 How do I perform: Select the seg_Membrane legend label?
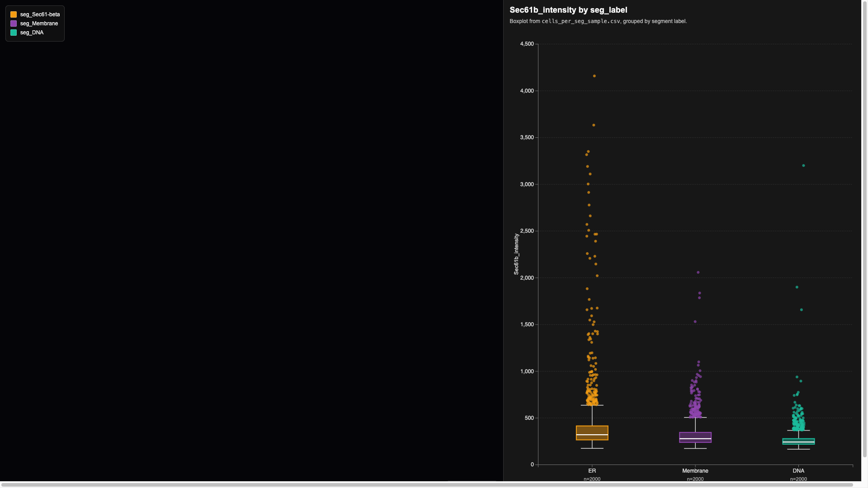[39, 23]
